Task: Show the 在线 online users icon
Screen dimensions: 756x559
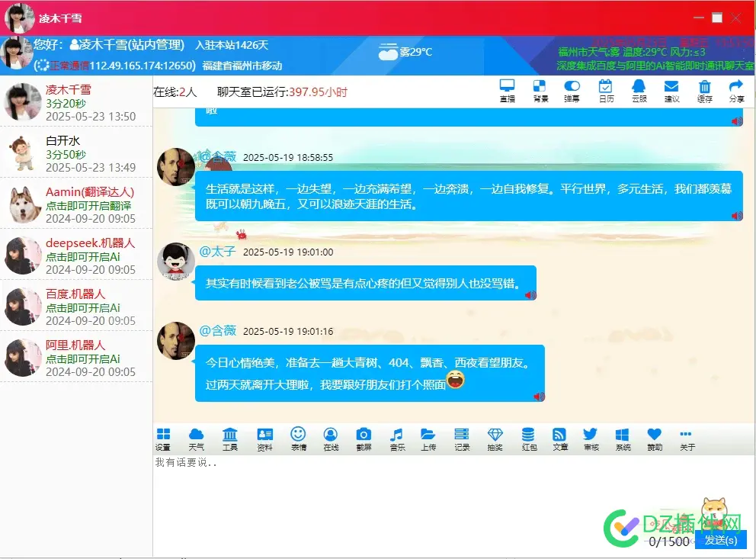Action: (x=331, y=439)
